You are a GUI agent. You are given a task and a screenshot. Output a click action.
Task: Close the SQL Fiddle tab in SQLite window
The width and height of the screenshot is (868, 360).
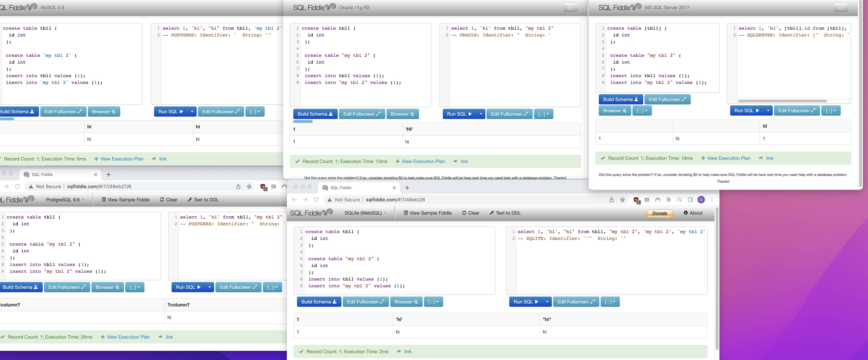point(394,188)
